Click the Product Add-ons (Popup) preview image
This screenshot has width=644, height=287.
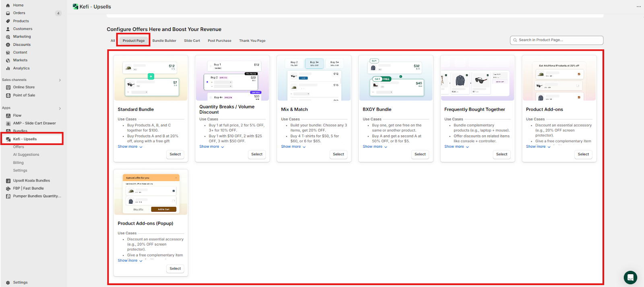pos(151,192)
